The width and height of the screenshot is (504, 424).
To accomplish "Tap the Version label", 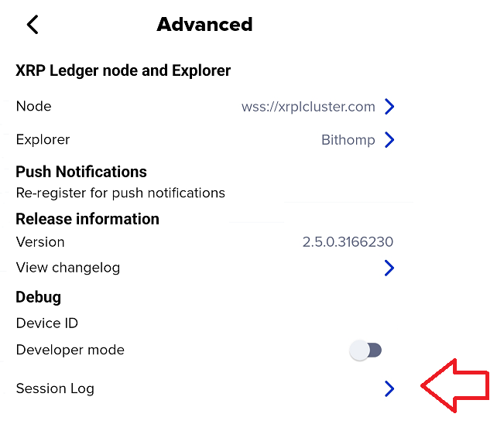I will pos(40,241).
